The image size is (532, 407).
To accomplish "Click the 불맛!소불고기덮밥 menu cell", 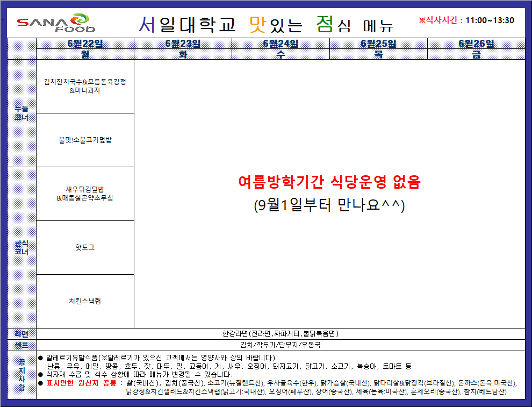I will (x=85, y=140).
